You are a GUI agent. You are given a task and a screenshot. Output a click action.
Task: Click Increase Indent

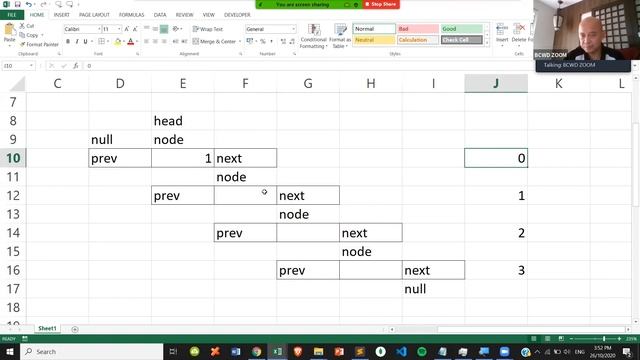(x=184, y=41)
